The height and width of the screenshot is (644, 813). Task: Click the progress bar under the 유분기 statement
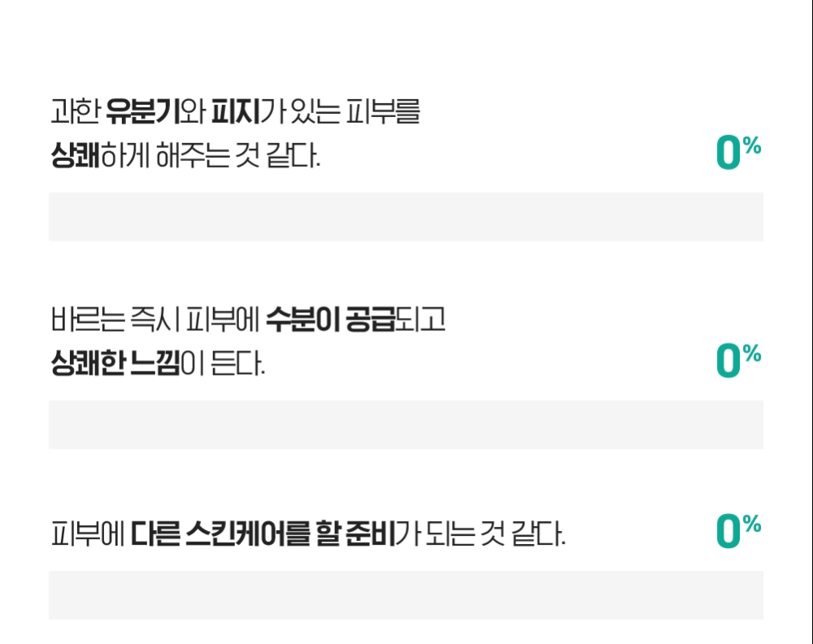tap(406, 217)
